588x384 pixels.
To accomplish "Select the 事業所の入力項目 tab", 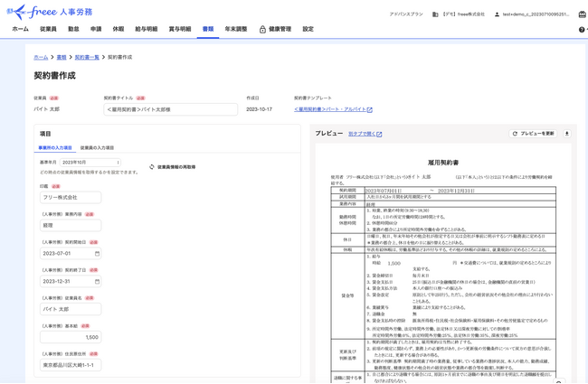I will (x=55, y=148).
